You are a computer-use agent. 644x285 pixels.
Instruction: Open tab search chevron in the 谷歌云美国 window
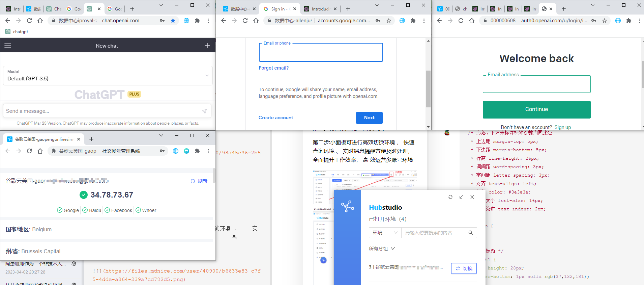pyautogui.click(x=161, y=135)
